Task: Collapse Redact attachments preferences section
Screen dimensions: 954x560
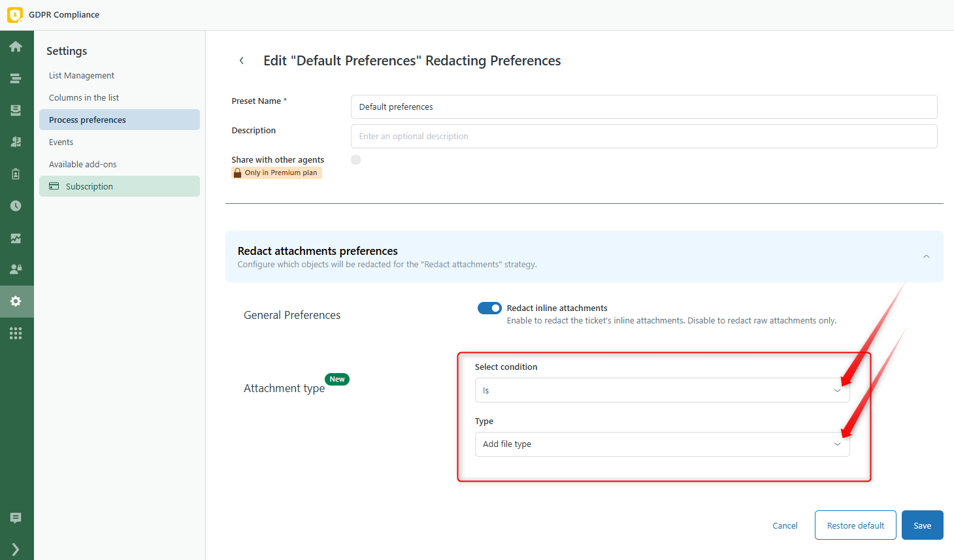Action: tap(926, 257)
